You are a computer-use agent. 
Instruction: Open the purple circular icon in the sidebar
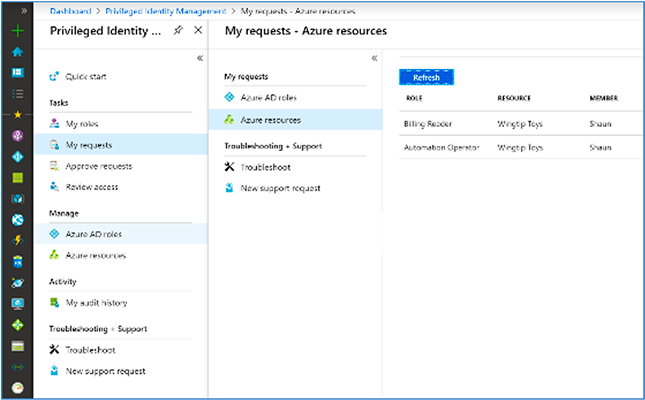[18, 136]
